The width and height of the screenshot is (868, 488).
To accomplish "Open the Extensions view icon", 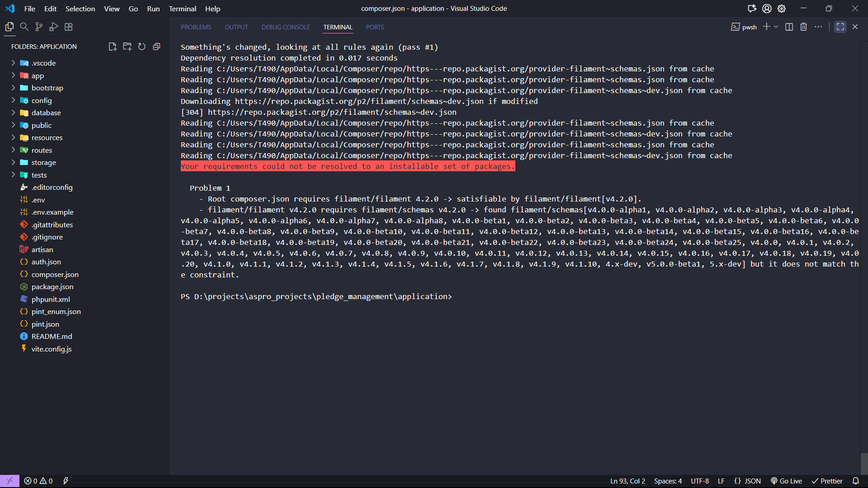I will pyautogui.click(x=69, y=27).
